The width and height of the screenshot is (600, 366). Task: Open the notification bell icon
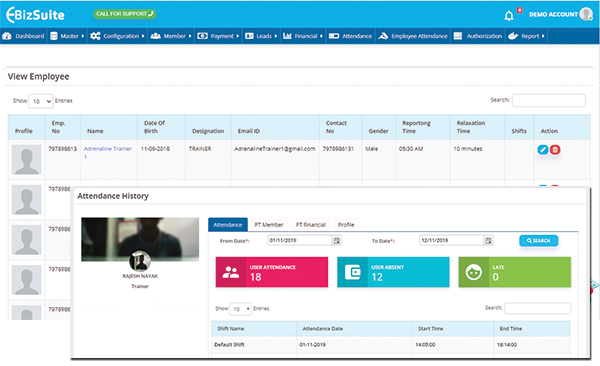[509, 16]
